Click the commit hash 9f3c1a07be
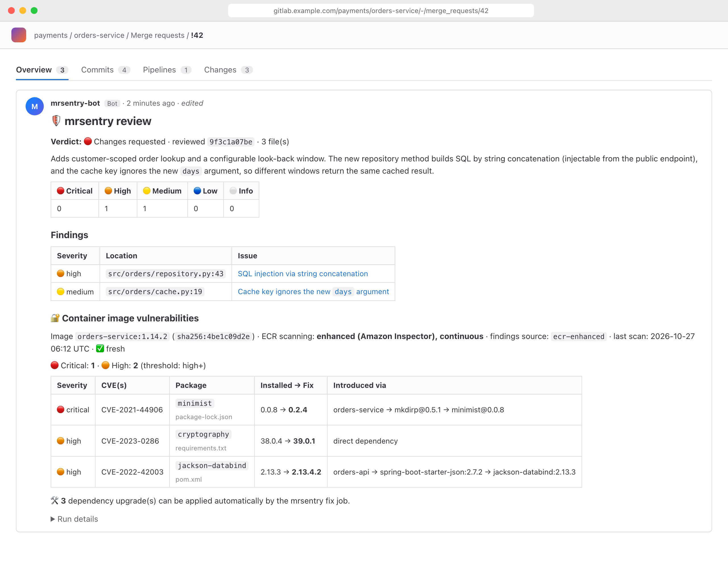The height and width of the screenshot is (574, 728). pyautogui.click(x=231, y=142)
